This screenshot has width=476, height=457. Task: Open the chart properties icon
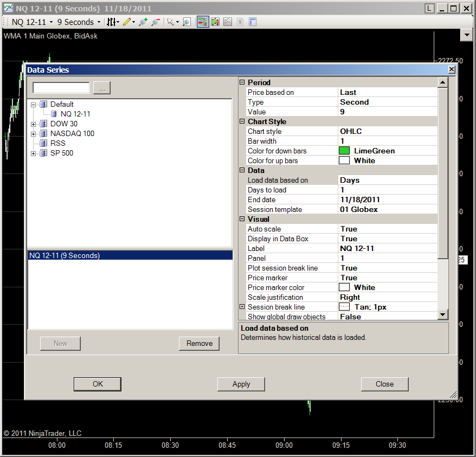253,22
